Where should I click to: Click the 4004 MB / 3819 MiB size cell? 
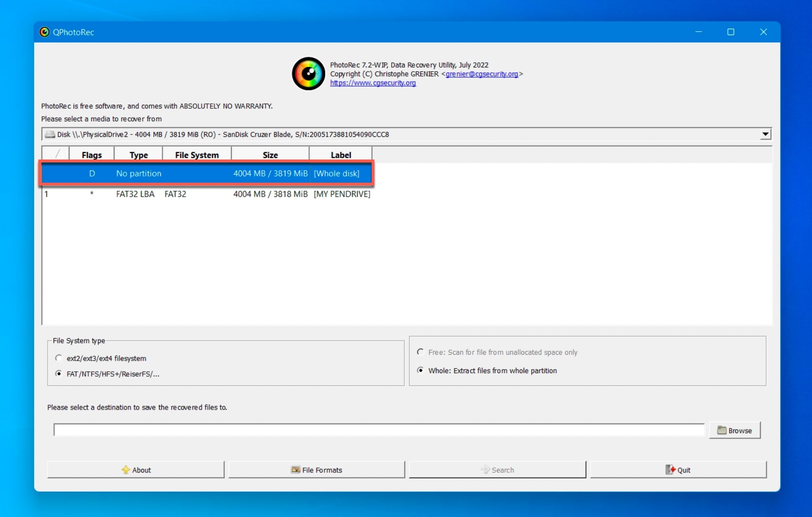pyautogui.click(x=271, y=173)
